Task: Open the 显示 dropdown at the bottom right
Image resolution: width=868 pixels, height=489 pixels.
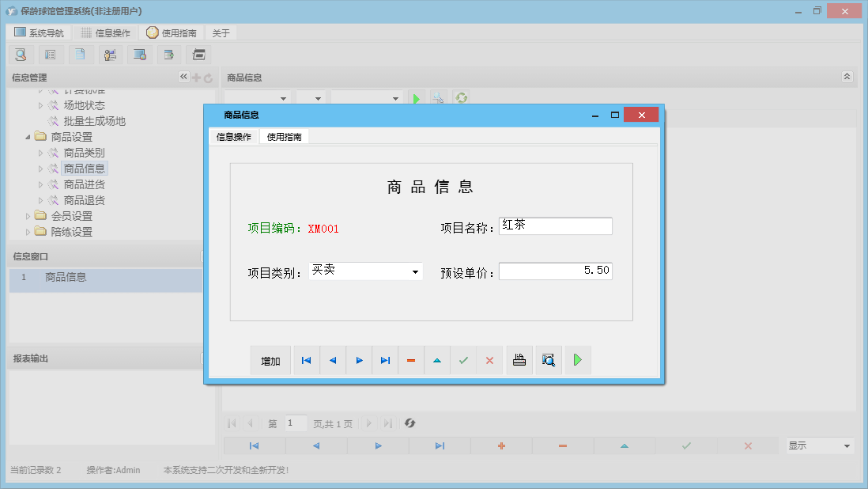Action: [x=818, y=445]
